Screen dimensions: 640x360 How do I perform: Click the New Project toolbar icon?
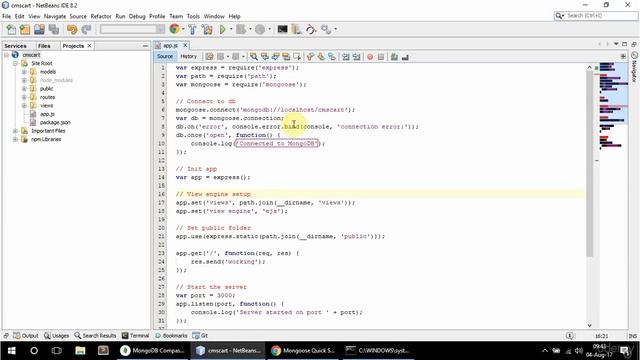click(x=25, y=29)
